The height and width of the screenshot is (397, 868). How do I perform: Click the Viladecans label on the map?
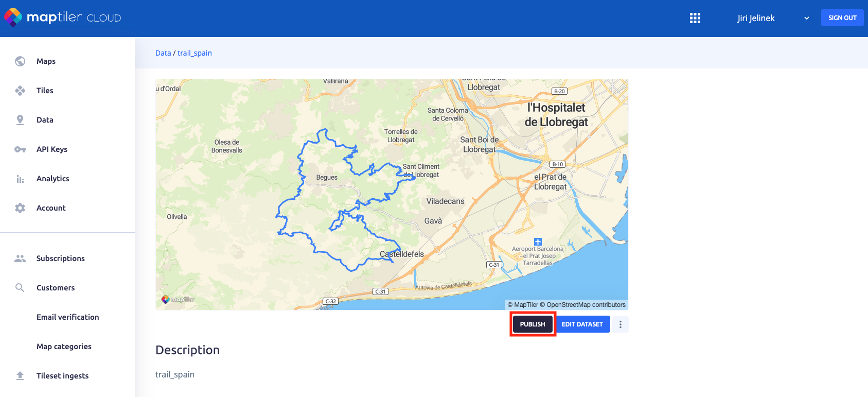click(446, 201)
